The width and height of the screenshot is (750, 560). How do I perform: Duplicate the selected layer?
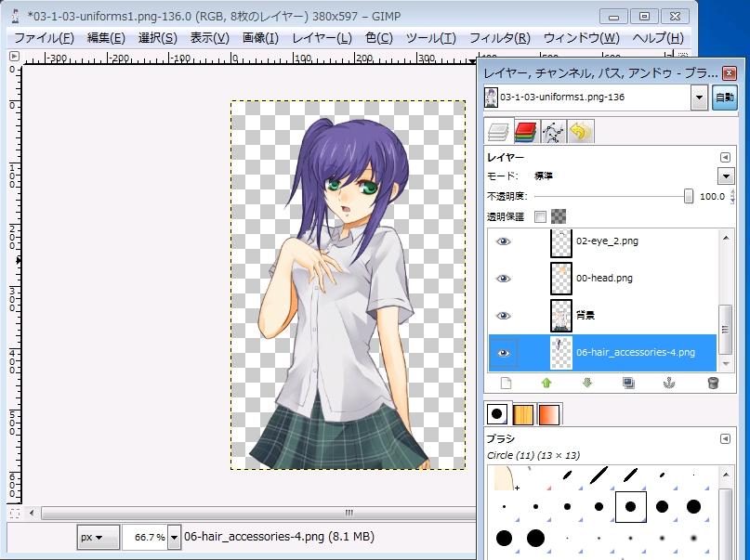coord(628,384)
